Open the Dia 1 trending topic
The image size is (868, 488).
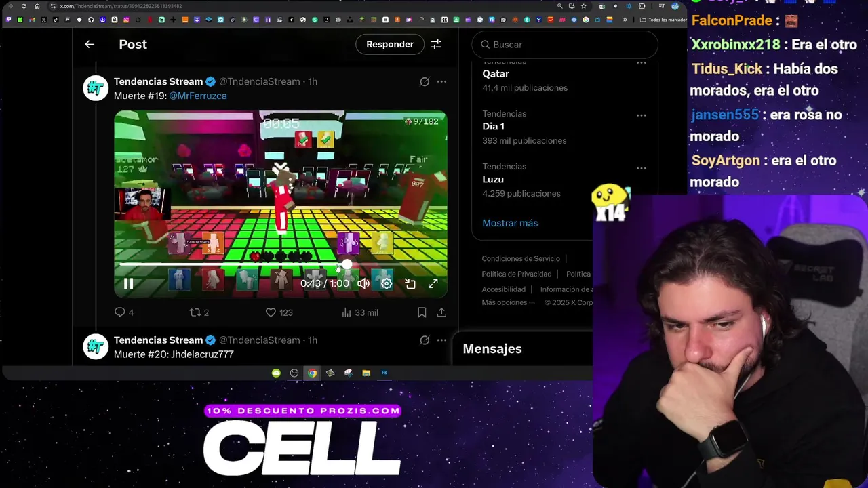[x=493, y=126]
